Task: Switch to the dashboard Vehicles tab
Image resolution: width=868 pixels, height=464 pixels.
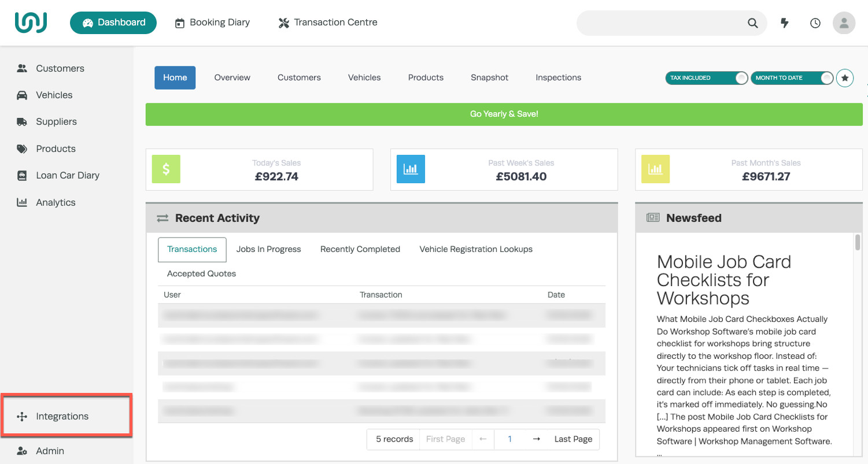Action: point(364,77)
